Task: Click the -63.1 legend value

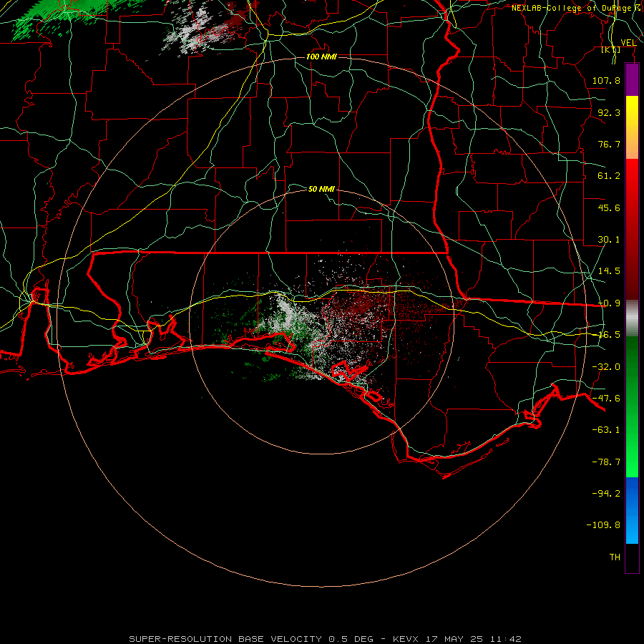Action: click(606, 430)
